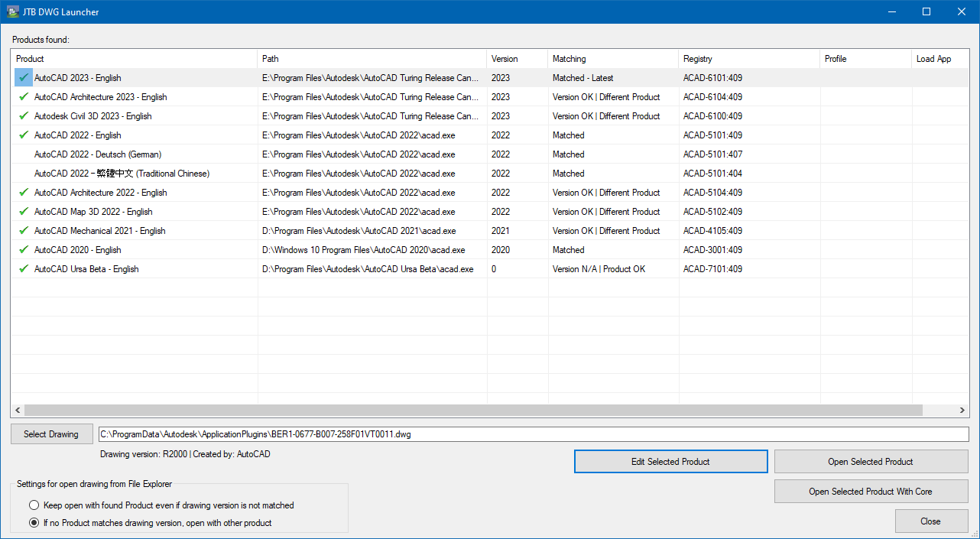This screenshot has height=539, width=980.
Task: Sort by the Path column header
Action: (372, 59)
